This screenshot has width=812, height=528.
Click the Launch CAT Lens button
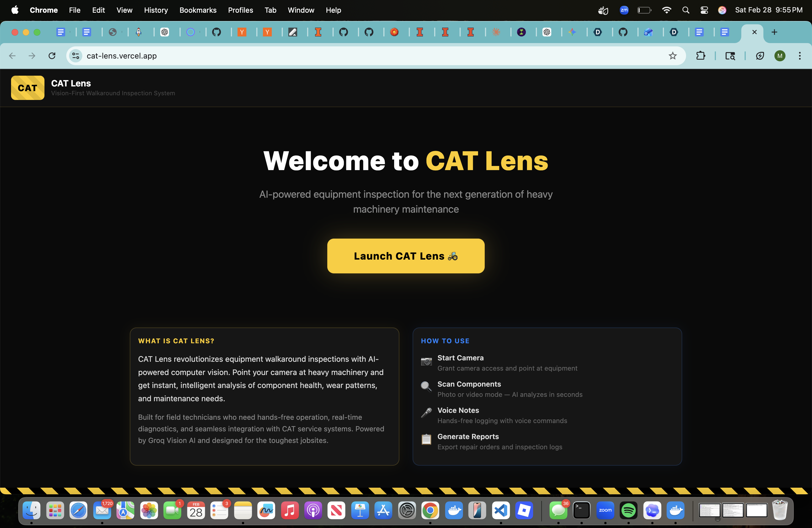(406, 256)
